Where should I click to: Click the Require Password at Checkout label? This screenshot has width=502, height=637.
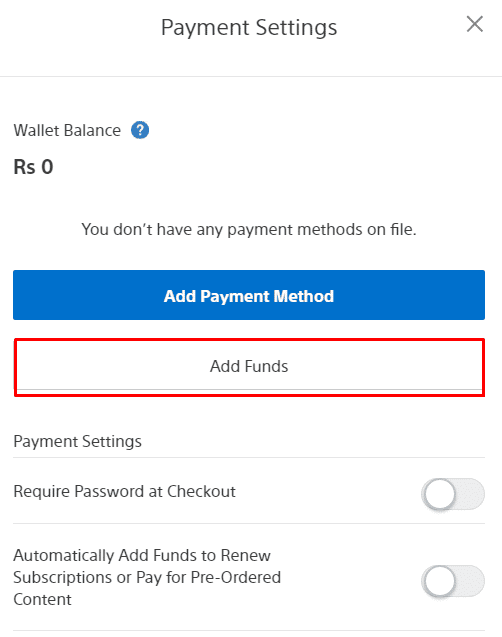[124, 492]
